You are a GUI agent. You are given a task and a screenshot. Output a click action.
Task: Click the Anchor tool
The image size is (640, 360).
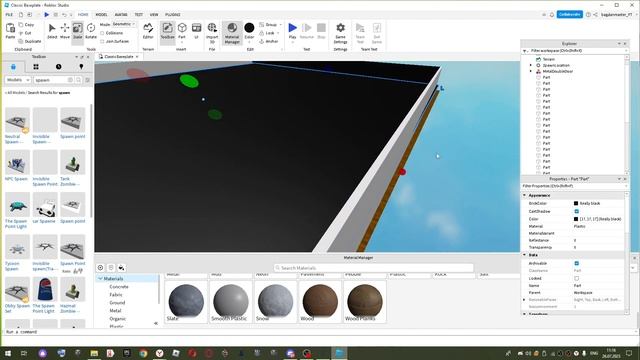(x=269, y=41)
